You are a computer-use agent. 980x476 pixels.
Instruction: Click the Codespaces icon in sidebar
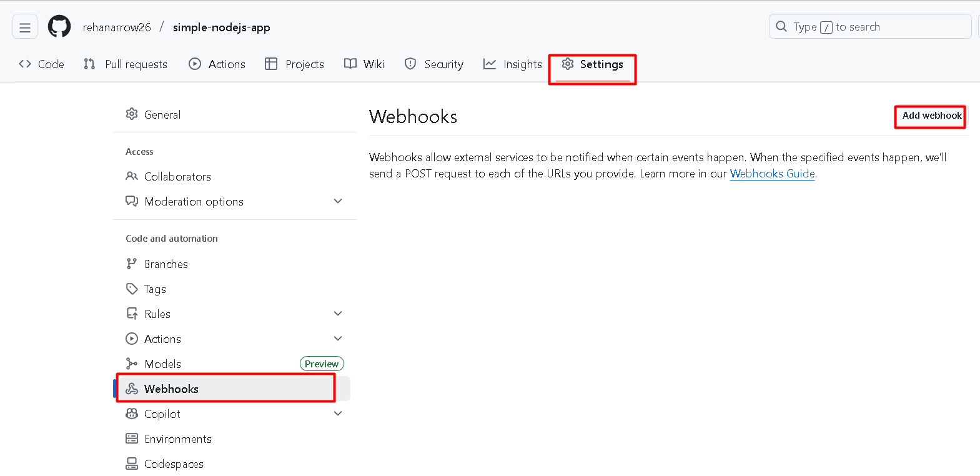(132, 464)
